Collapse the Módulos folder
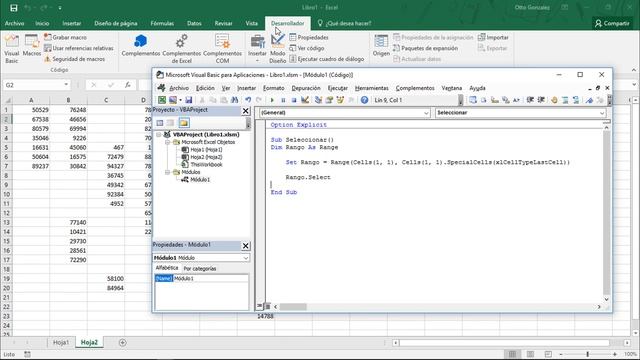The width and height of the screenshot is (640, 360). pyautogui.click(x=167, y=172)
